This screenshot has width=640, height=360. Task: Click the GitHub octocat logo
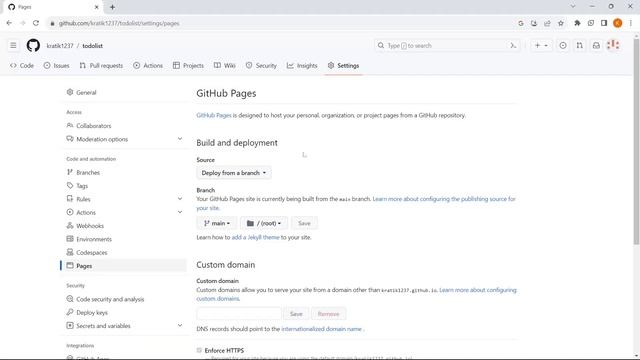(x=33, y=45)
